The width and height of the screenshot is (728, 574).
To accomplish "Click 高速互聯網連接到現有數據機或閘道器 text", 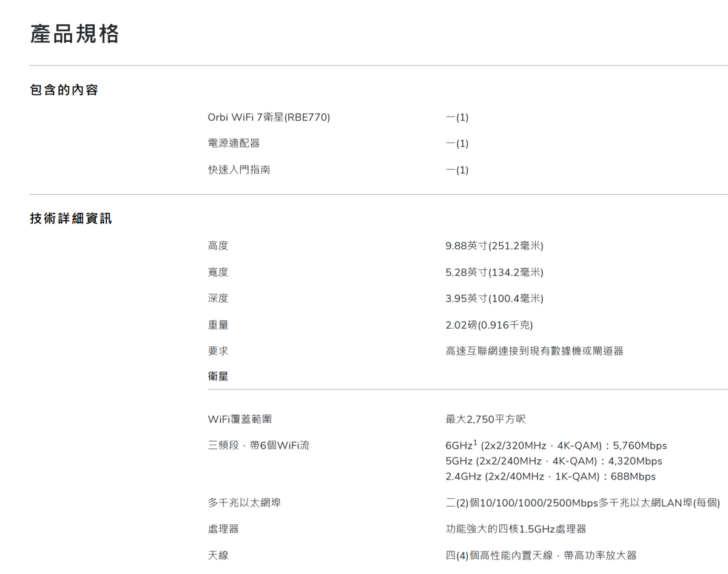I will (x=534, y=351).
